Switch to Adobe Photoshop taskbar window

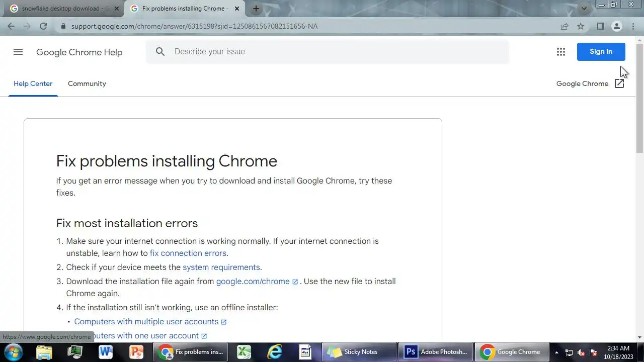click(436, 352)
